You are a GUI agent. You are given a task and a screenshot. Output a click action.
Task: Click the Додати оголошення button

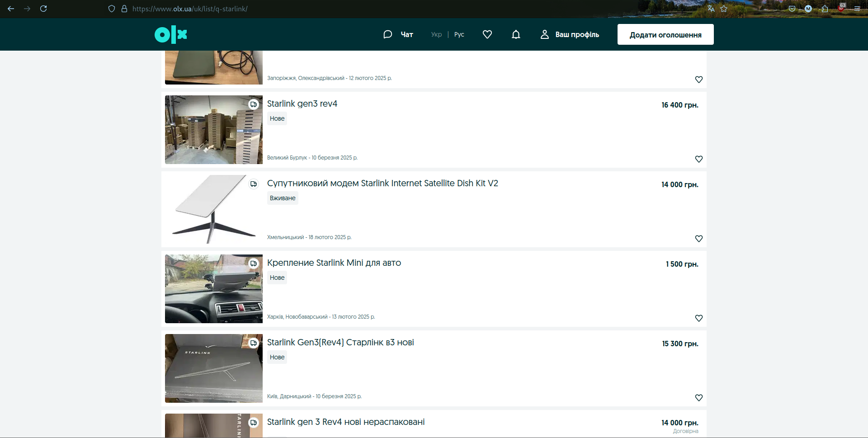point(665,34)
